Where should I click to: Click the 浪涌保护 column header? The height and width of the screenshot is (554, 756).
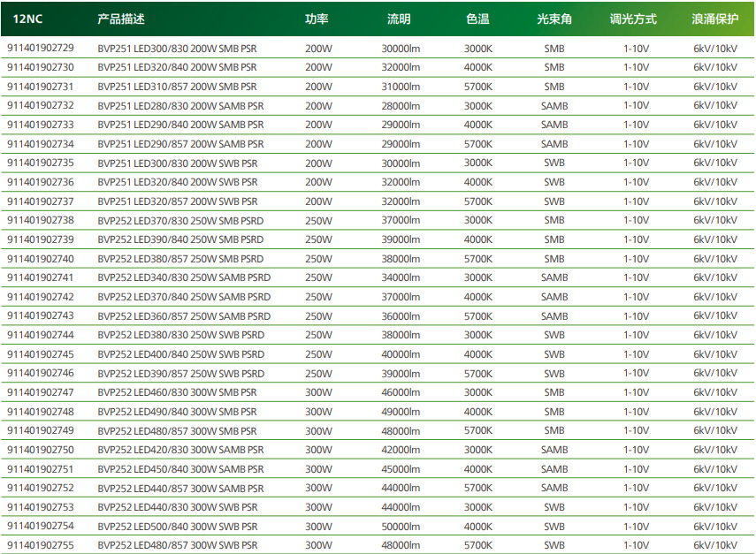(715, 19)
